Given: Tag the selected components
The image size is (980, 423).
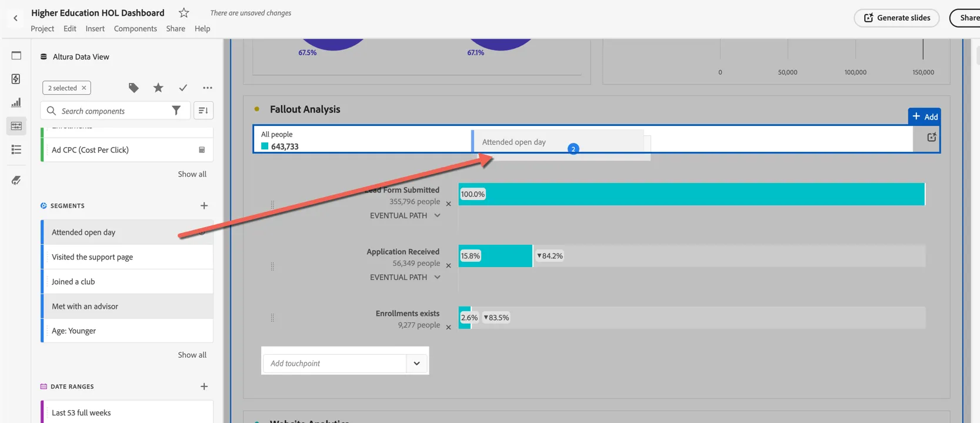Looking at the screenshot, I should [x=134, y=88].
